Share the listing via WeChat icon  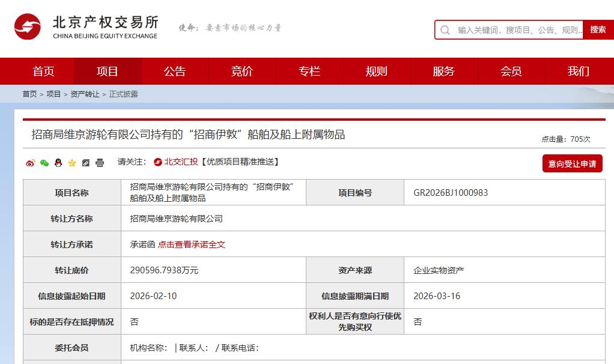point(44,163)
